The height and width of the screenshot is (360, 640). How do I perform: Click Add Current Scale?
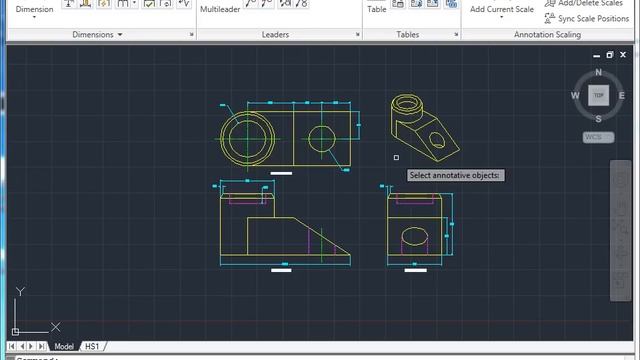coord(502,9)
